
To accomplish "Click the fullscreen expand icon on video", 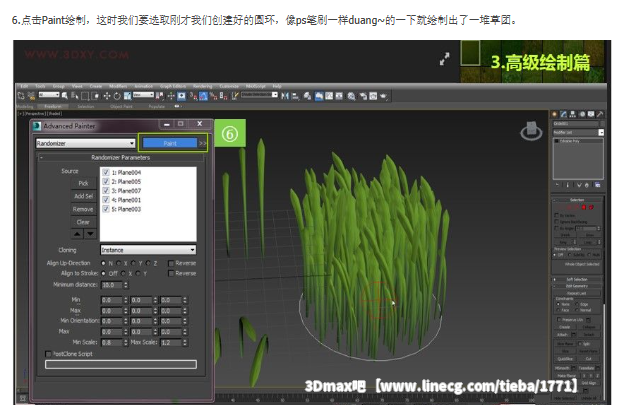I will [443, 59].
